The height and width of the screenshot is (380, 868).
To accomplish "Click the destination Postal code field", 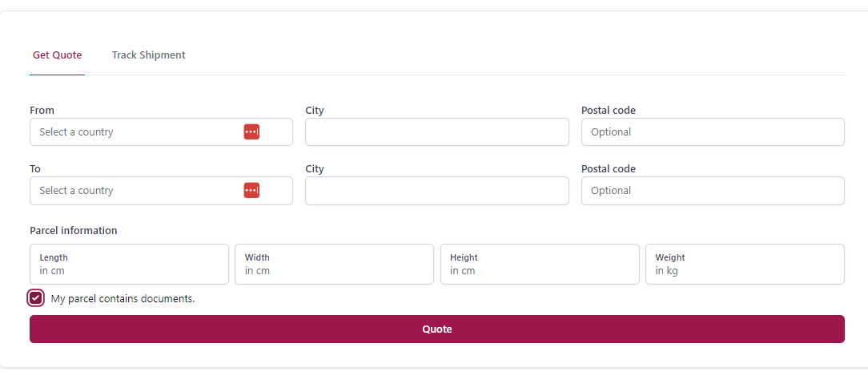I will point(713,191).
